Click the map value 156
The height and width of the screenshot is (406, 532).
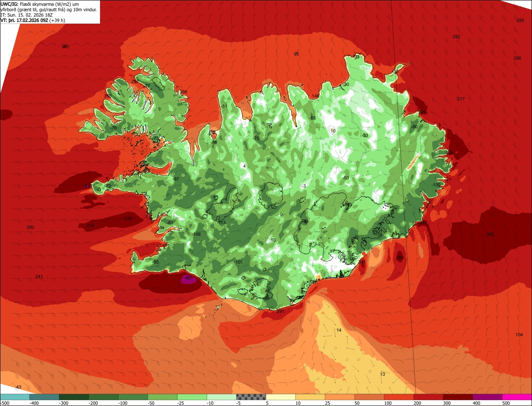(x=183, y=92)
